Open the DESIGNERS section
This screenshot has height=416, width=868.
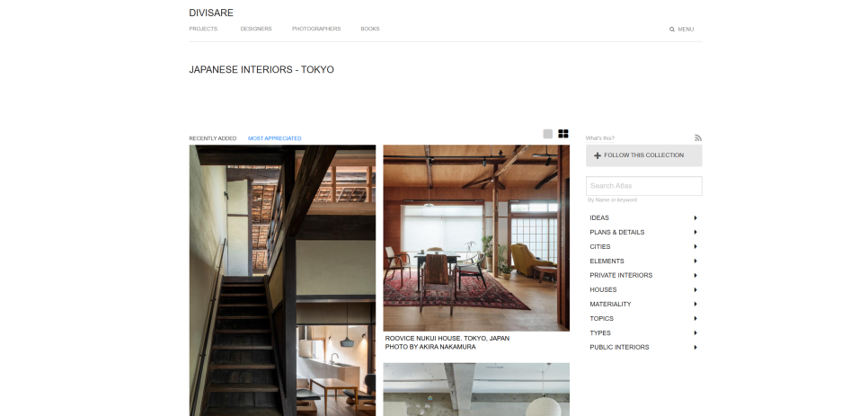pyautogui.click(x=256, y=29)
